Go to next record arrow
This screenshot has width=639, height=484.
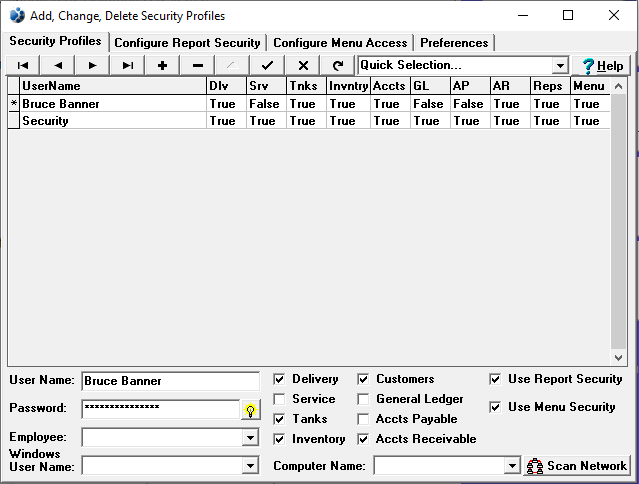click(x=92, y=66)
